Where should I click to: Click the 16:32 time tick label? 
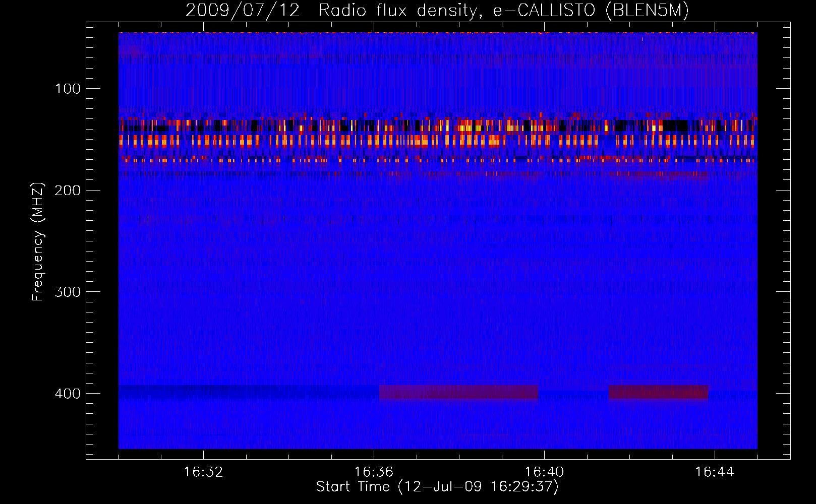203,472
